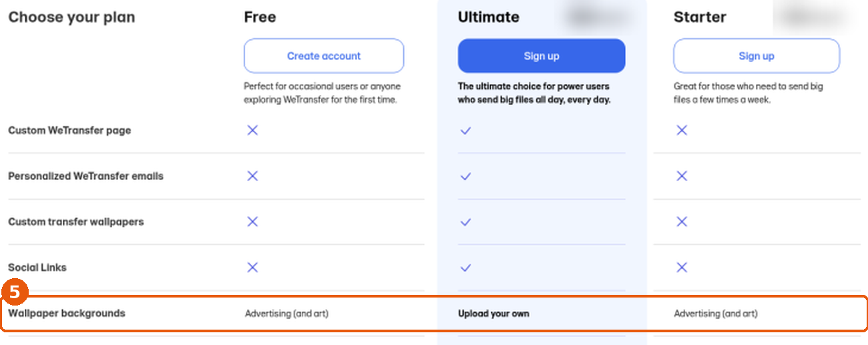868x345 pixels.
Task: Click the Wallpaper backgrounds row label
Action: (67, 313)
